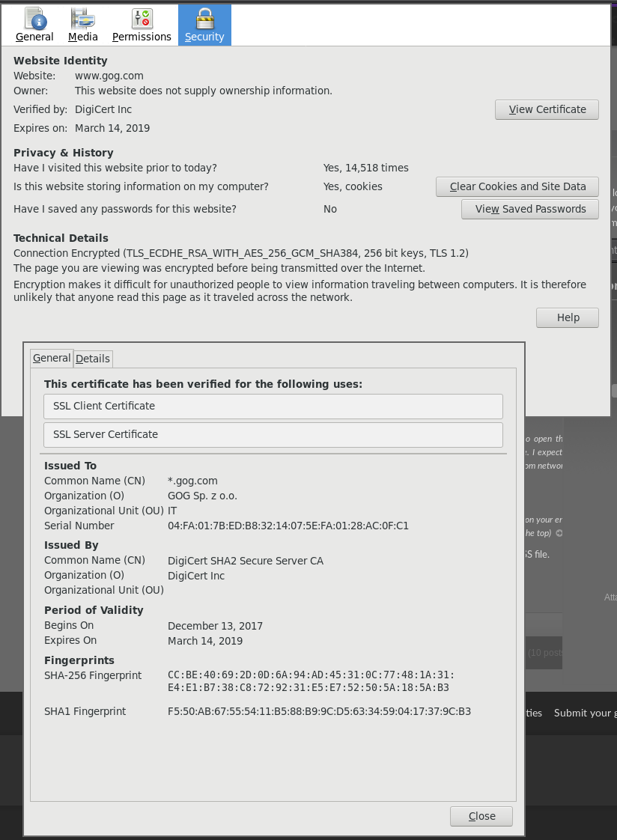The height and width of the screenshot is (840, 617).
Task: Close the certificate viewer dialog
Action: pyautogui.click(x=481, y=816)
